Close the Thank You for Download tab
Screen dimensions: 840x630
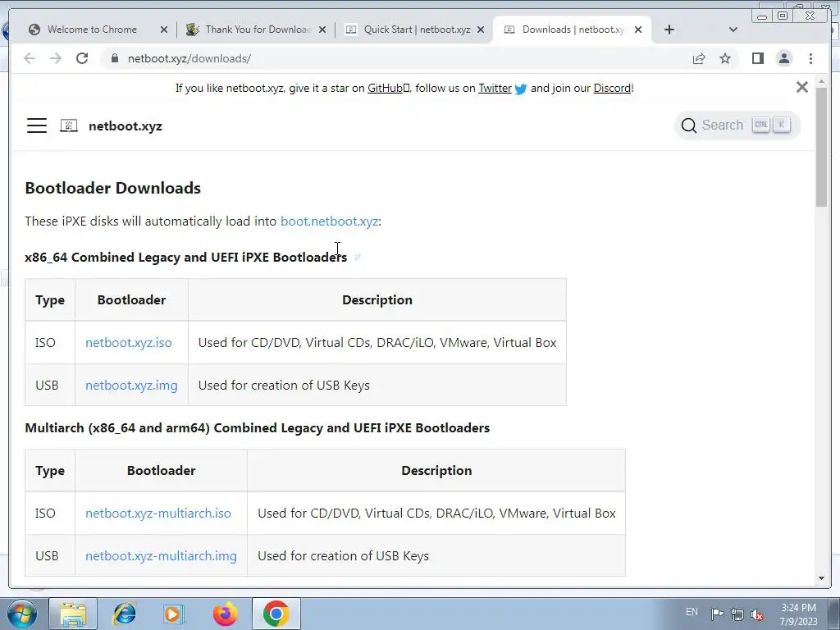coord(322,30)
